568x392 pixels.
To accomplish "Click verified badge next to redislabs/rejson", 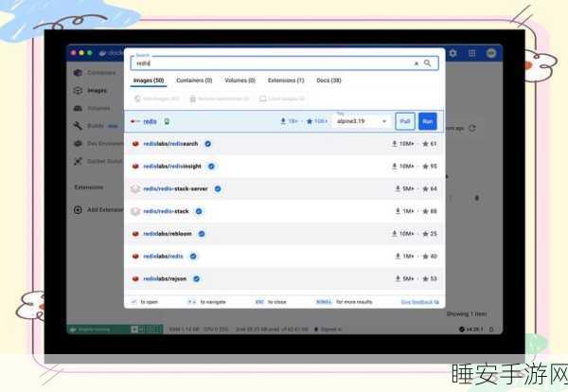I will [196, 278].
